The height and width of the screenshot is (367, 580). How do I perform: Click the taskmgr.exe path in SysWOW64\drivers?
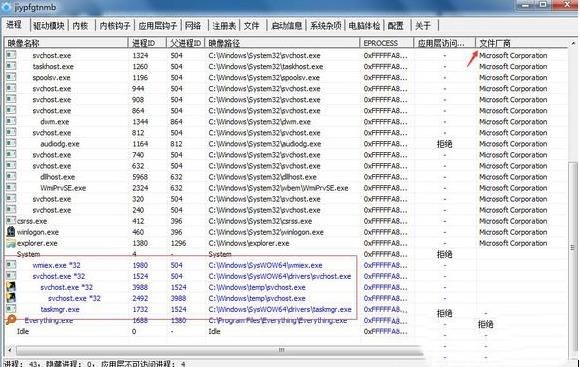[x=280, y=309]
